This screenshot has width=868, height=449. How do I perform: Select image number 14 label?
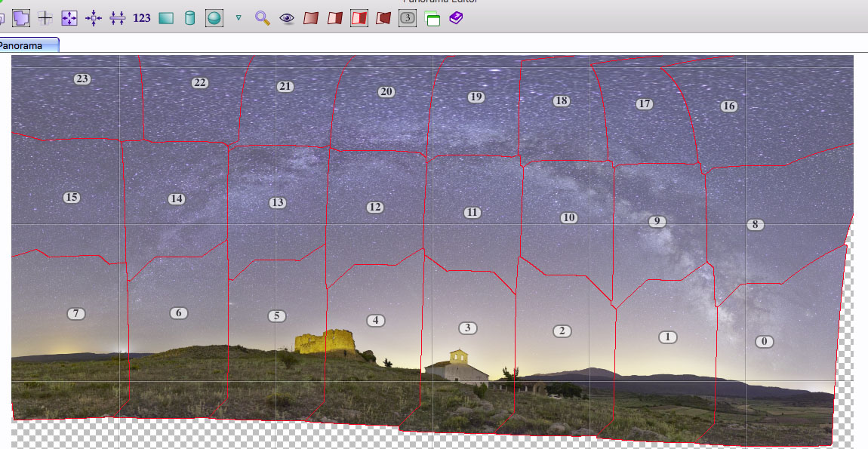pos(177,198)
